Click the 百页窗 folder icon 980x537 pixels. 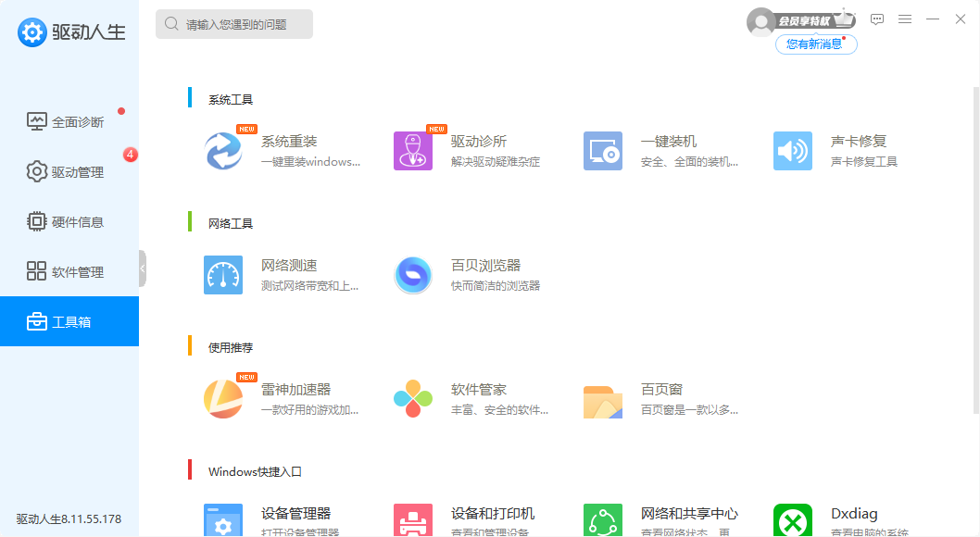pos(603,400)
